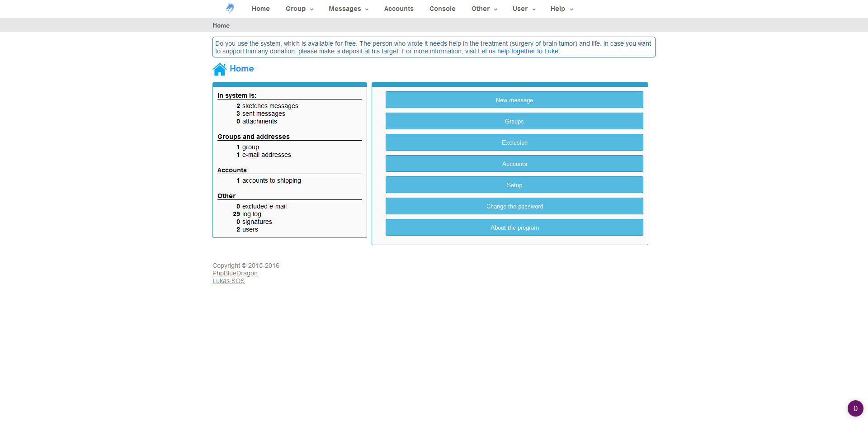Click the Groups button
868x431 pixels.
[x=514, y=121]
